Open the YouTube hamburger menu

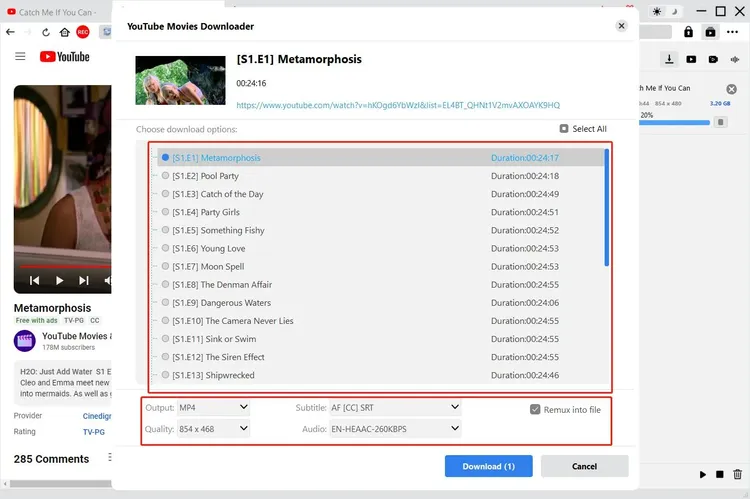pos(20,57)
